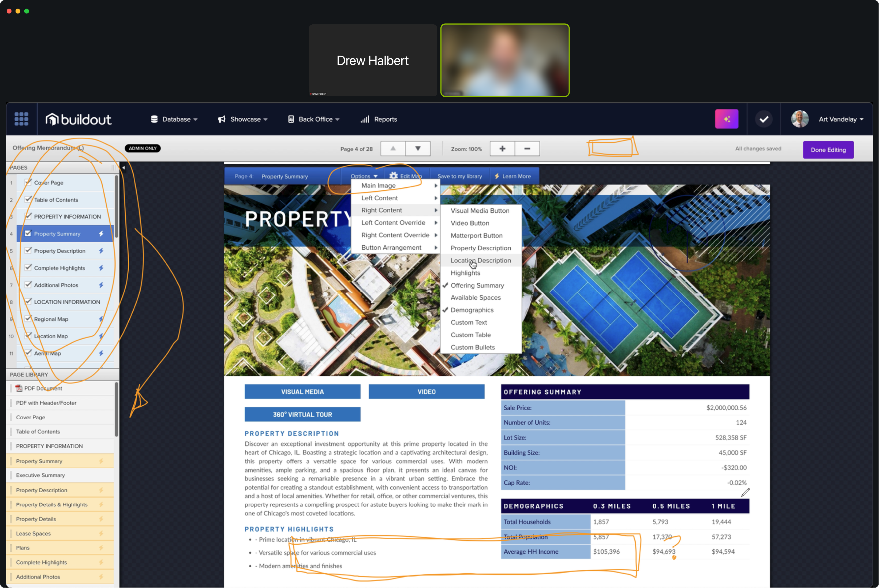
Task: Expand the Left Content submenu
Action: (396, 198)
